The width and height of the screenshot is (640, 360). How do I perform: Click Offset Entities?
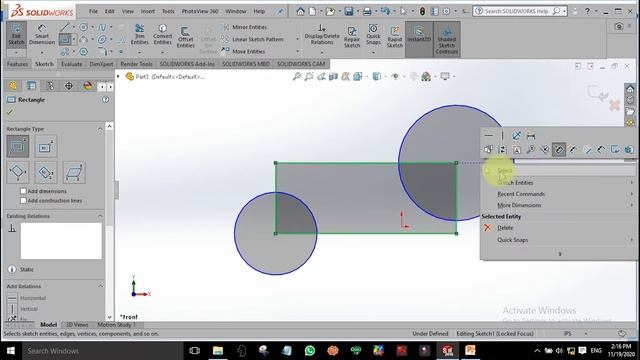click(x=185, y=37)
